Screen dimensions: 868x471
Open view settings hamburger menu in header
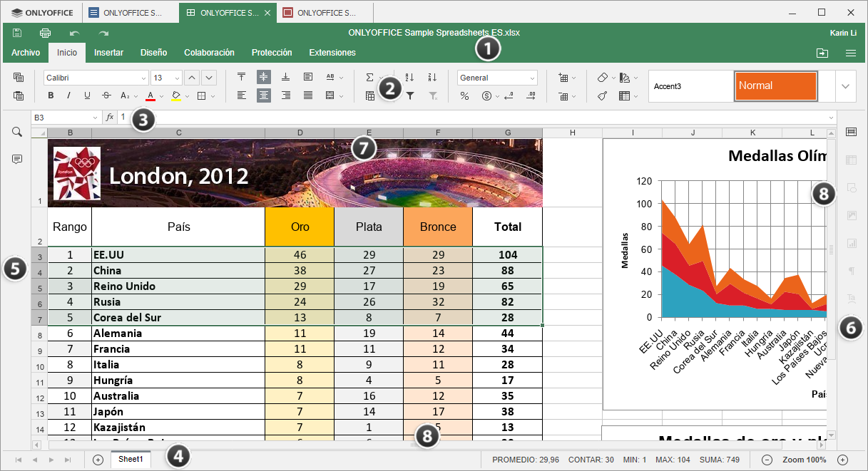coord(851,53)
